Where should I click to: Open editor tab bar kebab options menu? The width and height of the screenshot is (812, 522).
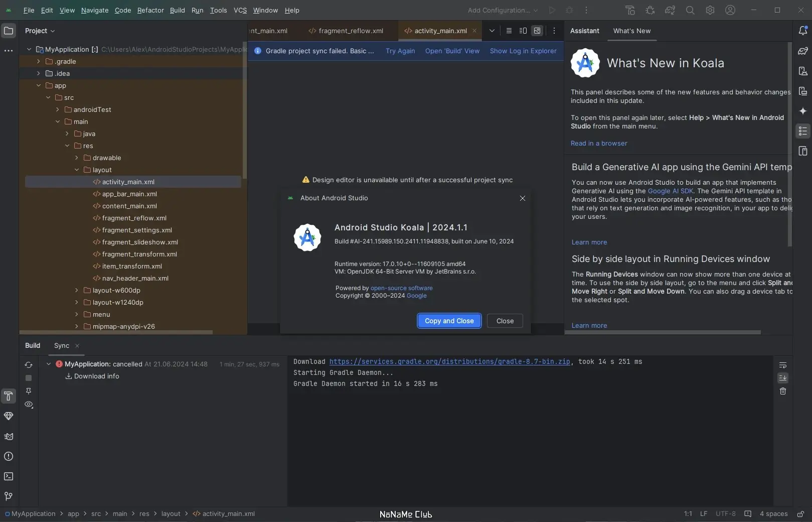554,31
